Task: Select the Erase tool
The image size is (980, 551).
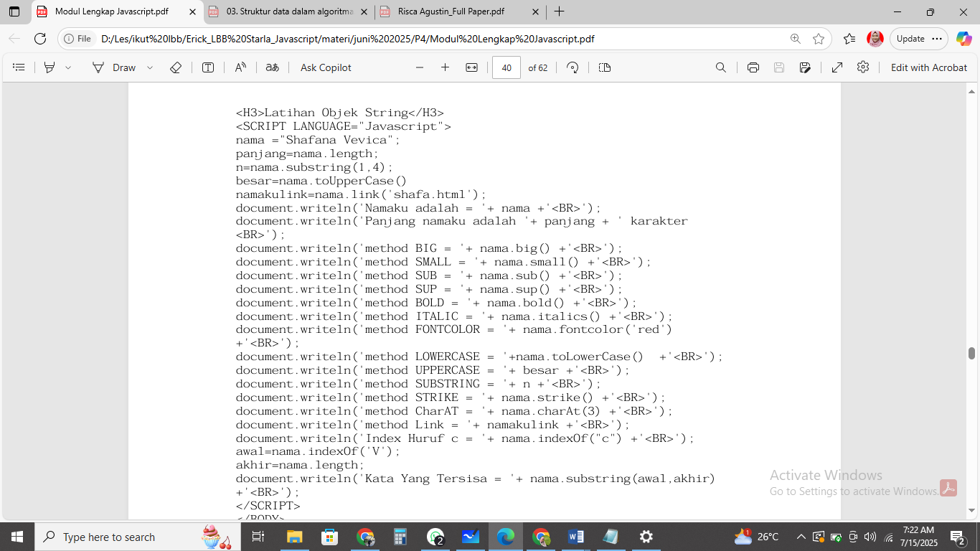Action: 176,67
